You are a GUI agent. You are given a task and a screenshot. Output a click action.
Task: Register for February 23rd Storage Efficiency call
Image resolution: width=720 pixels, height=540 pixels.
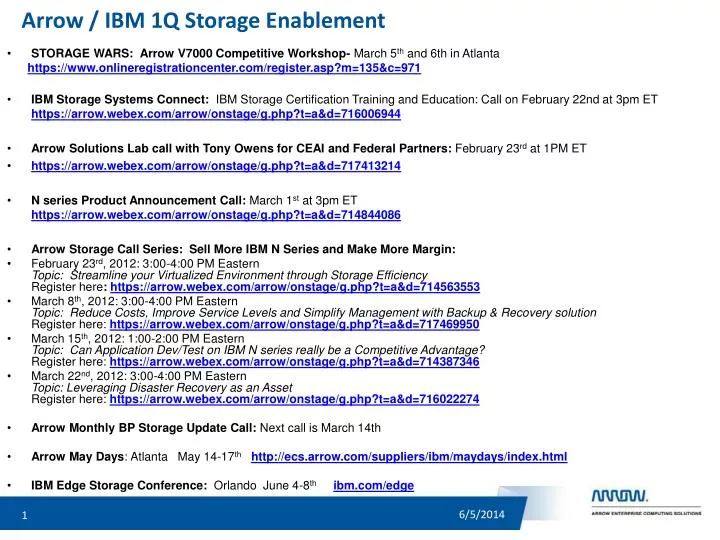coord(295,287)
